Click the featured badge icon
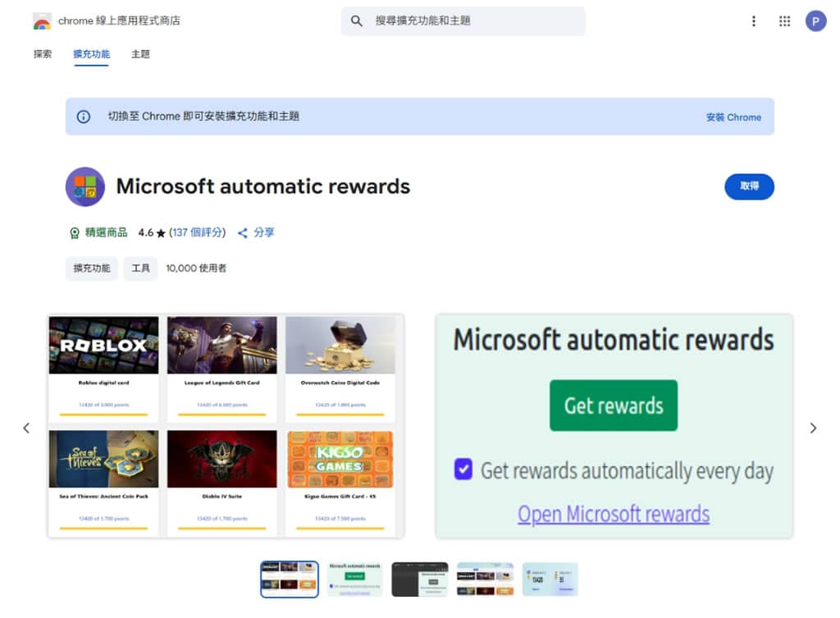 75,233
